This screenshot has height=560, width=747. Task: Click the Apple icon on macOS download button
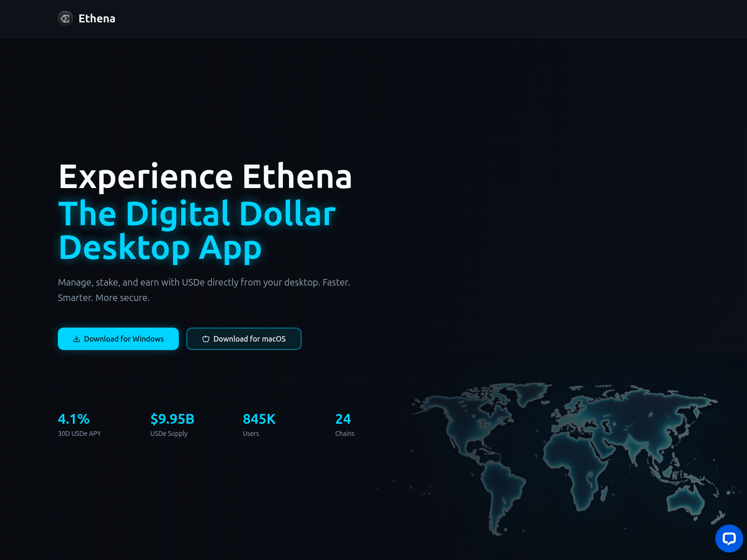pyautogui.click(x=206, y=339)
